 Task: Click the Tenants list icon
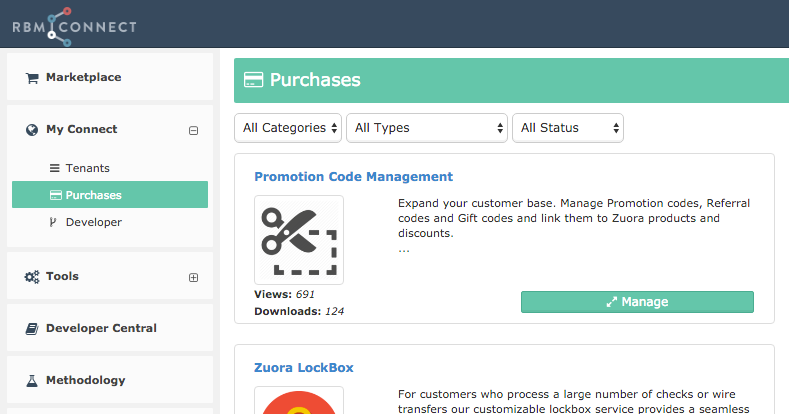tap(54, 168)
